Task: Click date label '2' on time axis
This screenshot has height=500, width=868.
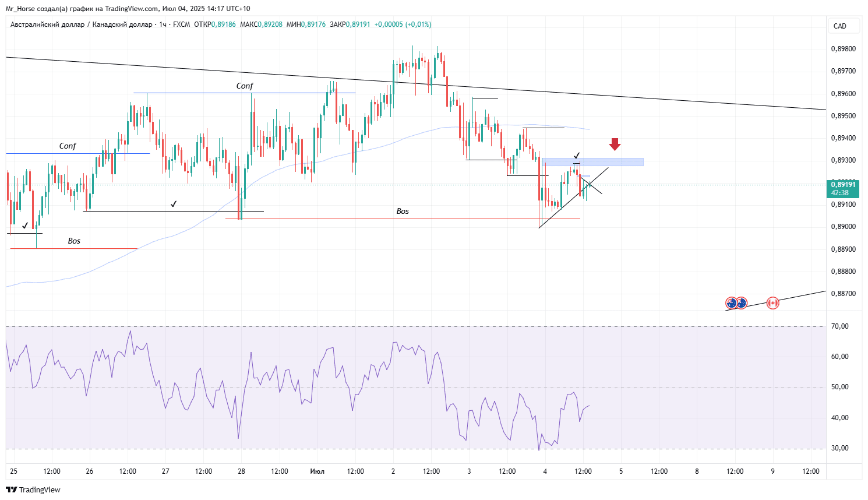Action: [393, 471]
